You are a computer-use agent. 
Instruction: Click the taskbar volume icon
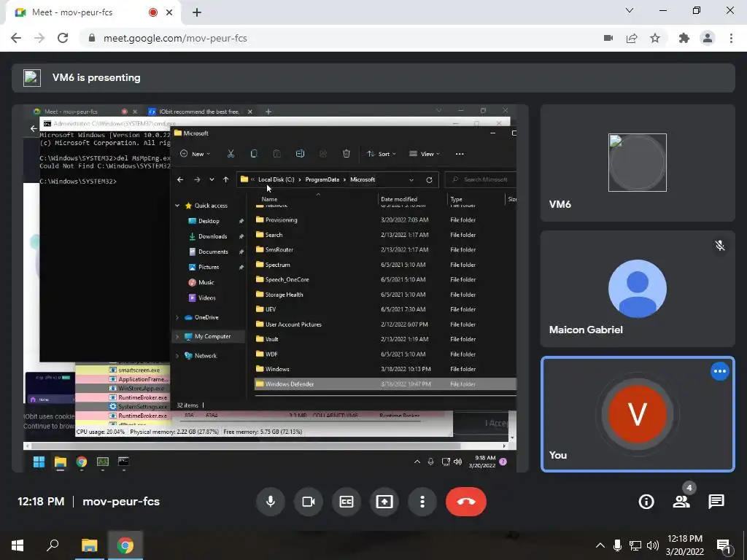pyautogui.click(x=653, y=545)
